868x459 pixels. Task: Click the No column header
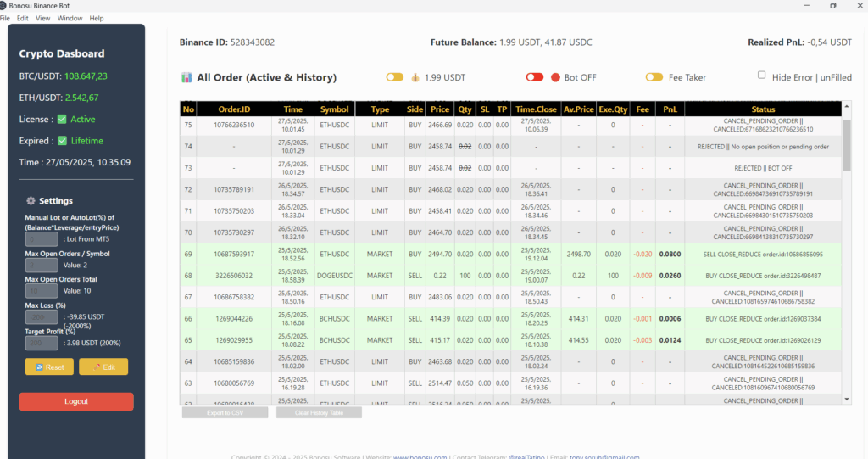[188, 109]
